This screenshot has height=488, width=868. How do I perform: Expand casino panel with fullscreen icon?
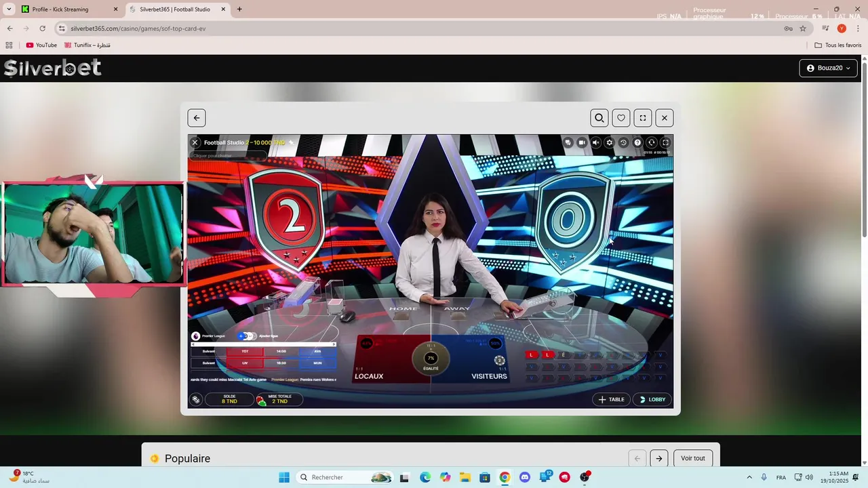643,118
